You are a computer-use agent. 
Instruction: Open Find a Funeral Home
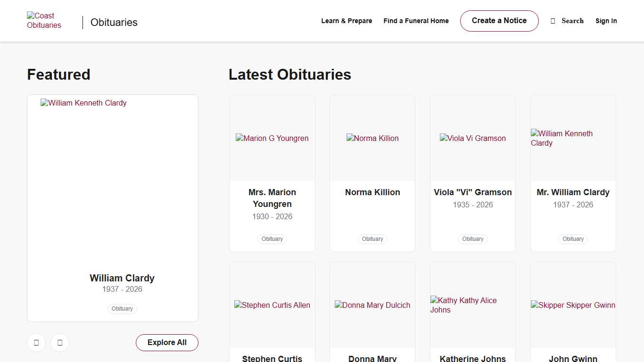point(416,21)
